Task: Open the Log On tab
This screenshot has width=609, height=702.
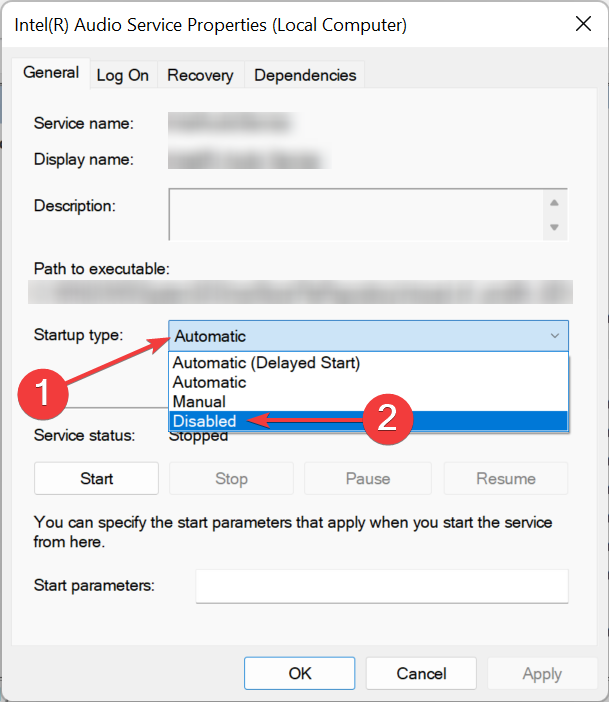Action: point(123,75)
